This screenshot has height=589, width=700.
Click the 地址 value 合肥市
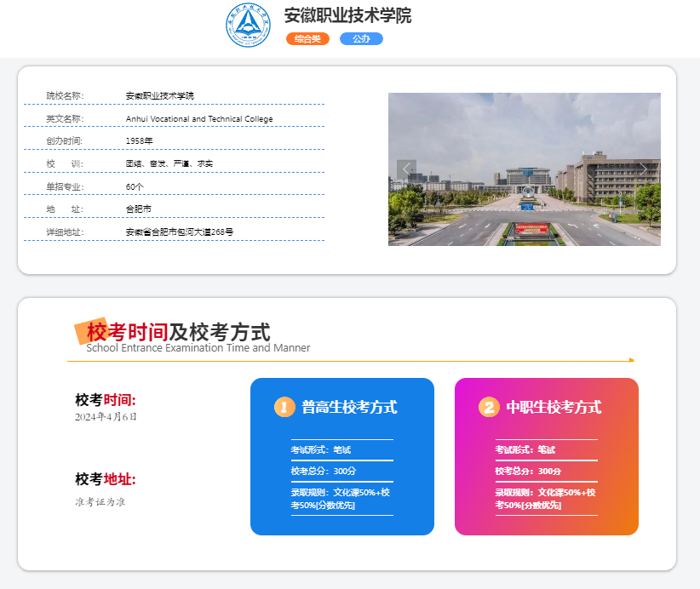pos(139,209)
